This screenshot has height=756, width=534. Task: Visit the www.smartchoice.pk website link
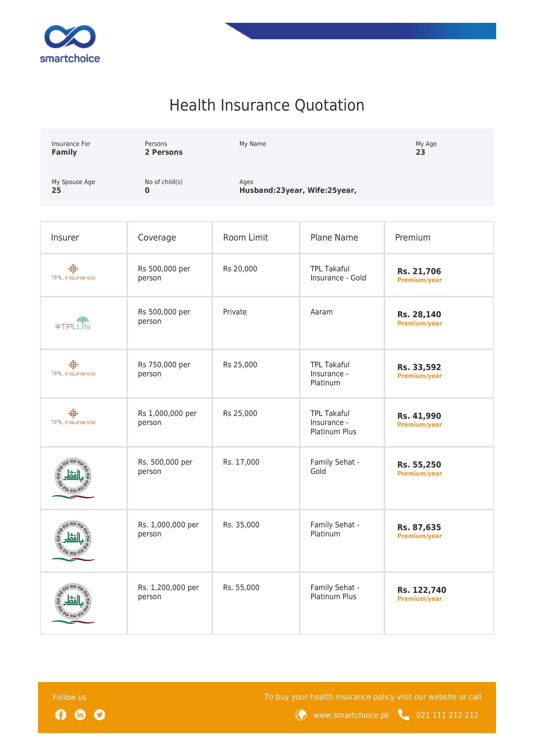pos(351,715)
